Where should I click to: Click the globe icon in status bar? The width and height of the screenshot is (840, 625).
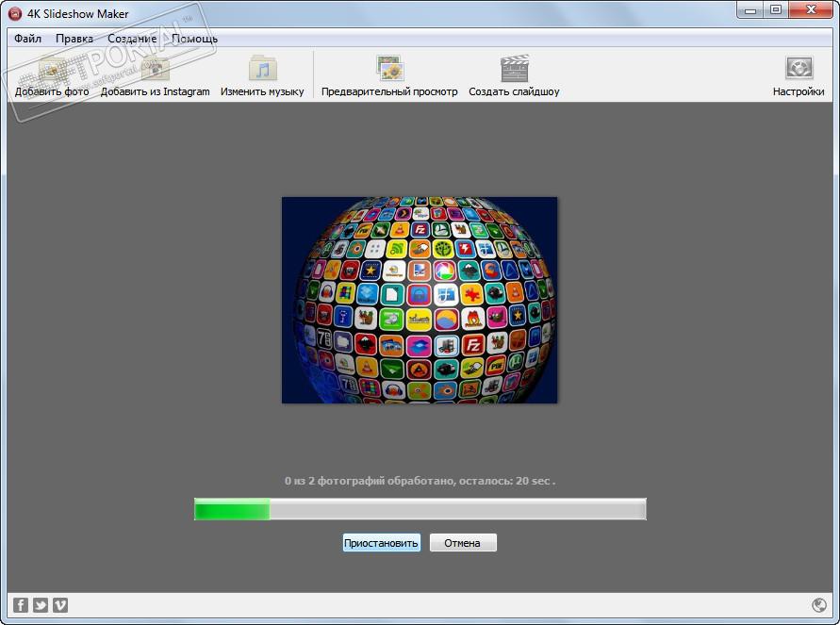pos(819,605)
